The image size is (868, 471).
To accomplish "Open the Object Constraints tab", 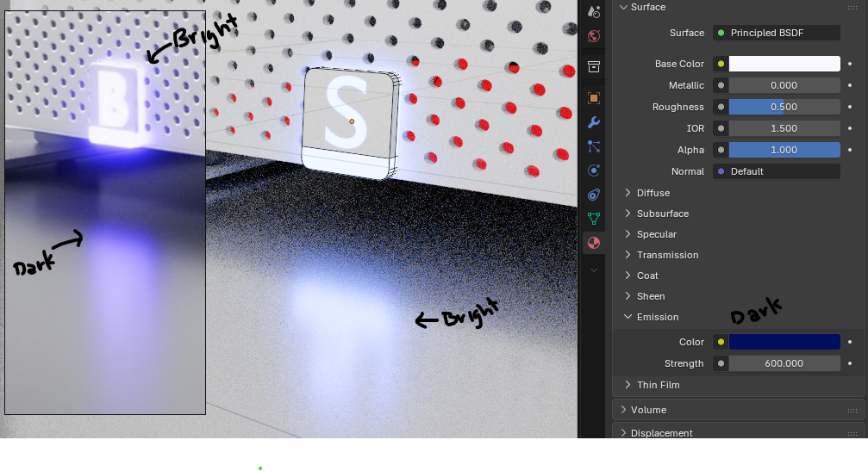I will (593, 195).
